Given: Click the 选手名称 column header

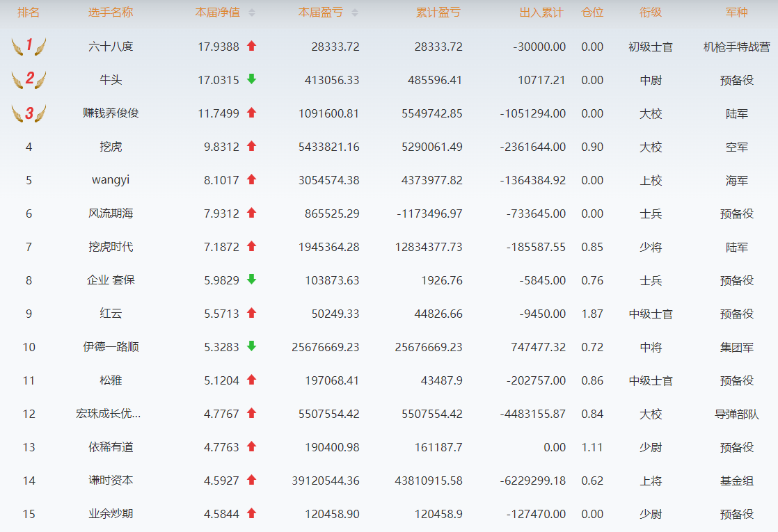Looking at the screenshot, I should pyautogui.click(x=111, y=13).
